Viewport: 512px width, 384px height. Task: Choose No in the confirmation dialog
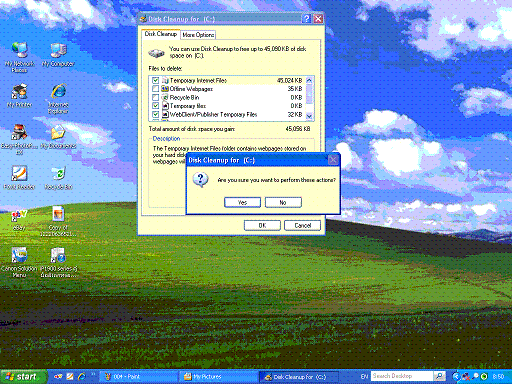coord(283,202)
